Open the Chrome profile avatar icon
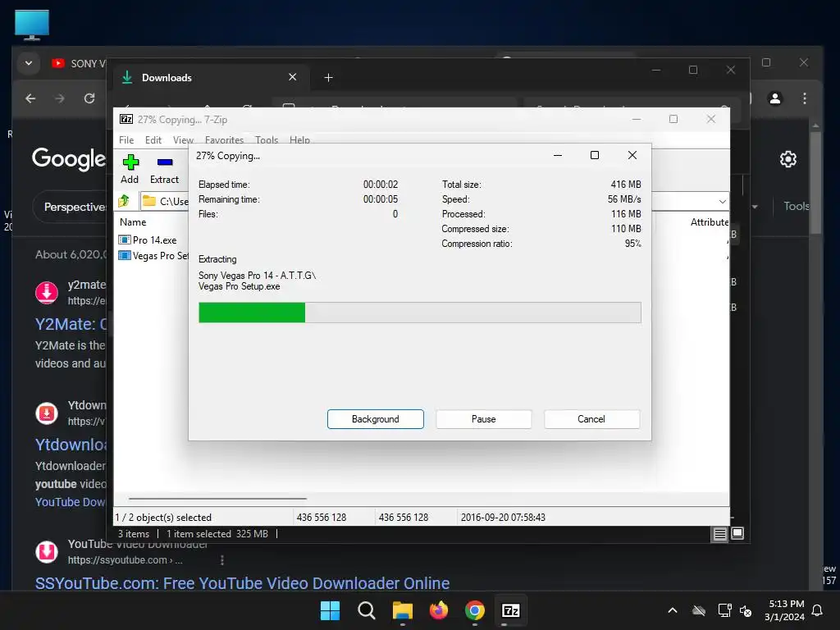Viewport: 840px width, 630px height. [x=775, y=98]
